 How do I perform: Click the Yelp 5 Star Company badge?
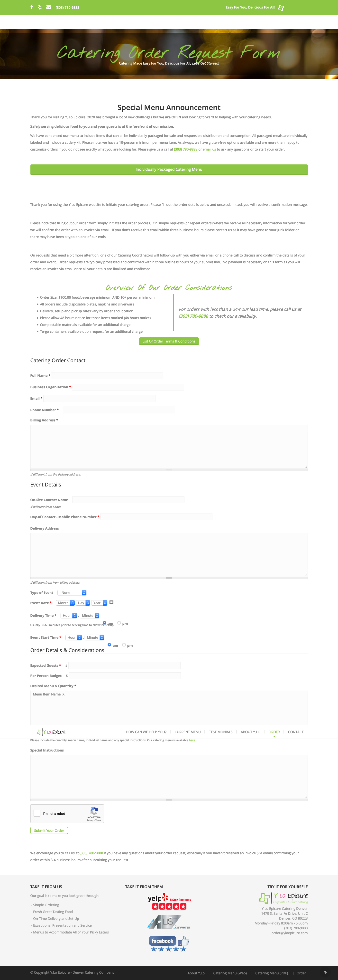point(169,902)
